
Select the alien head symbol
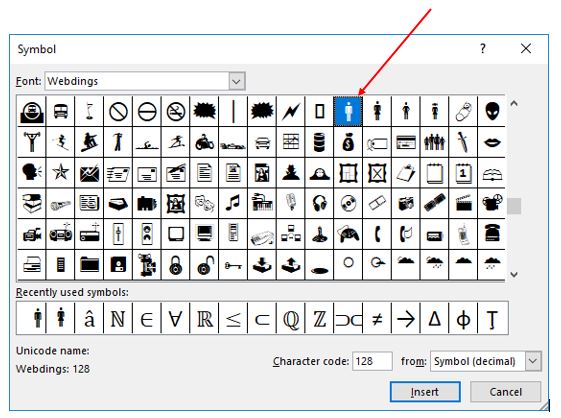pyautogui.click(x=492, y=111)
